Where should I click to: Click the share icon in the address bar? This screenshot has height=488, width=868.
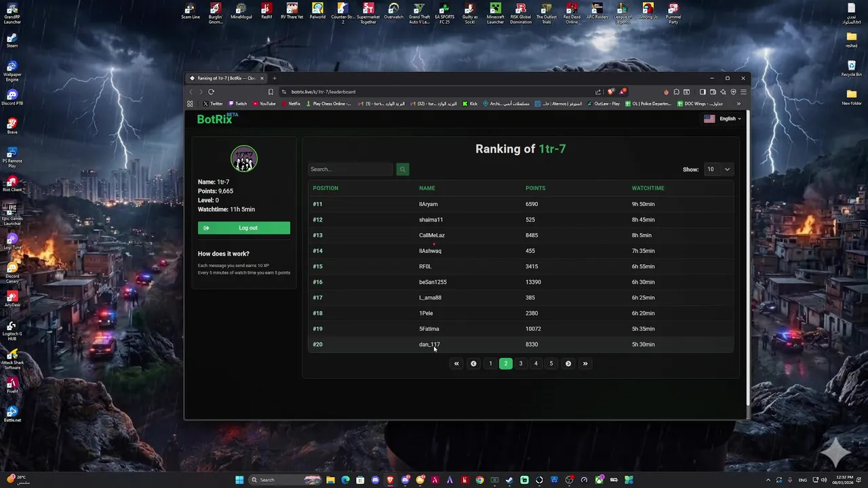click(598, 91)
